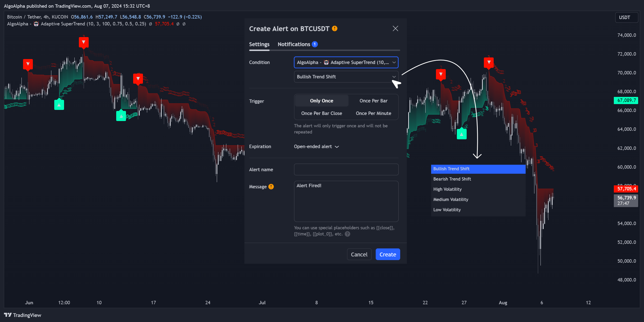Select the Once Per Bar trigger option
This screenshot has height=322, width=644.
pos(373,101)
